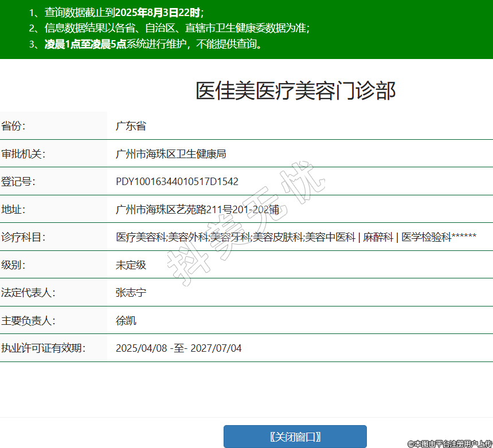The width and height of the screenshot is (493, 448).
Task: Click the 审批机关 row label
Action: pyautogui.click(x=23, y=154)
